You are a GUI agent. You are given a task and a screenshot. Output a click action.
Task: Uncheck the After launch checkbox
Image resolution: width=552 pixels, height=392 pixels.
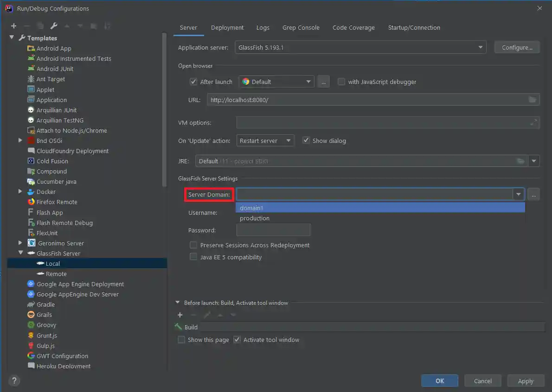[193, 82]
